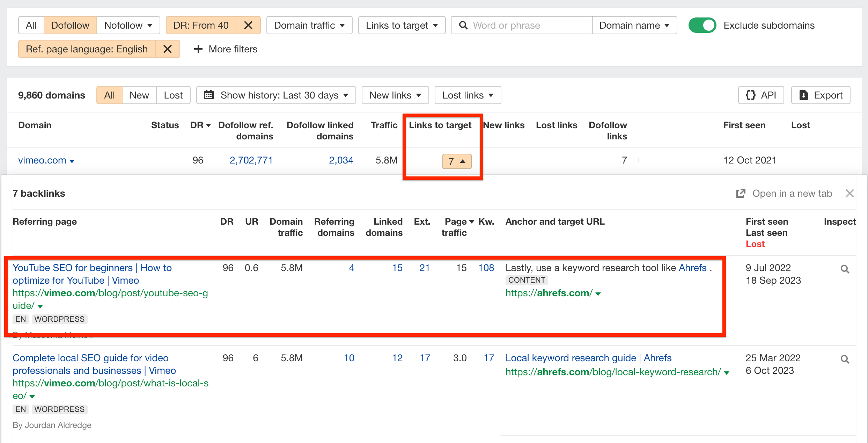Open Local keyword research guide anchor link

pyautogui.click(x=588, y=358)
